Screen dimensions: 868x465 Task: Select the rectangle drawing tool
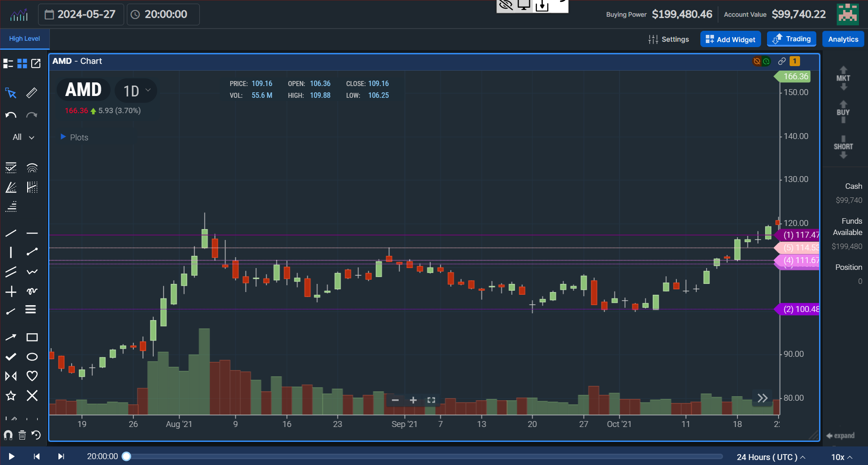click(x=32, y=337)
